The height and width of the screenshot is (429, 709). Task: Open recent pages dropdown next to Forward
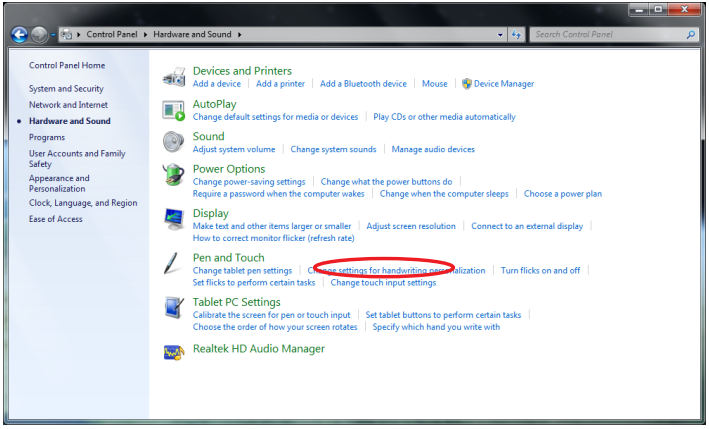tap(53, 34)
